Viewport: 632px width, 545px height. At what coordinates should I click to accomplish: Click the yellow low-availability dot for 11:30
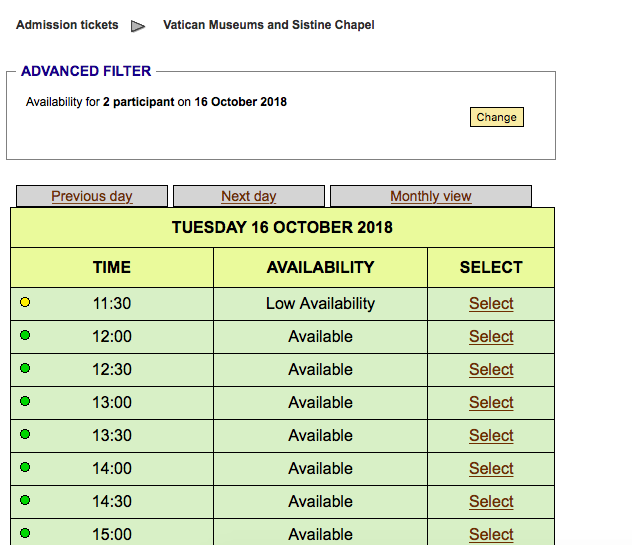(25, 303)
